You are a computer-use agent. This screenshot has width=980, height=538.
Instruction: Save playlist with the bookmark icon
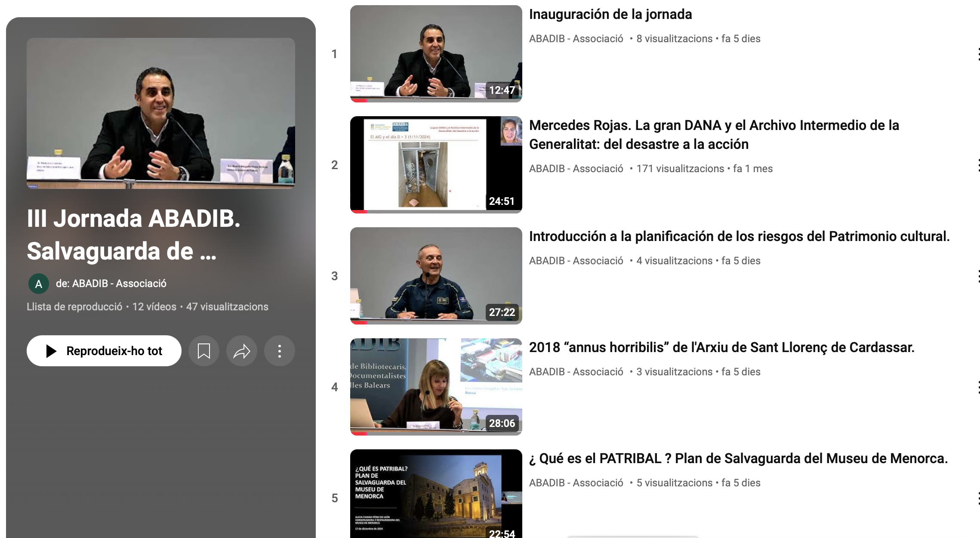coord(203,351)
